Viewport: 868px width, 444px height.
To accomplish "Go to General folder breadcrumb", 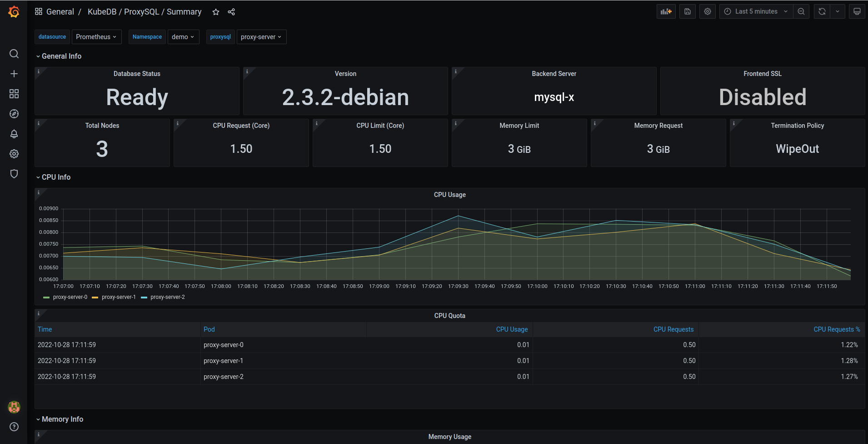I will pyautogui.click(x=60, y=12).
